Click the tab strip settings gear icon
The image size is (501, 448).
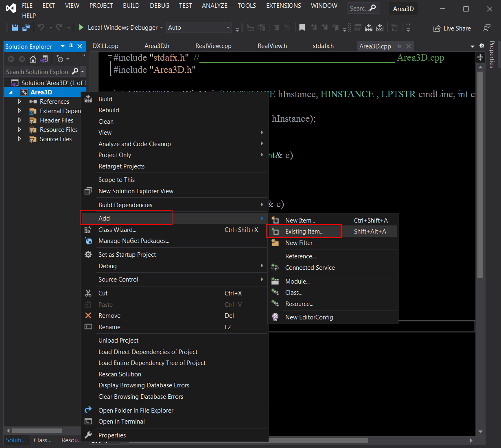point(482,46)
